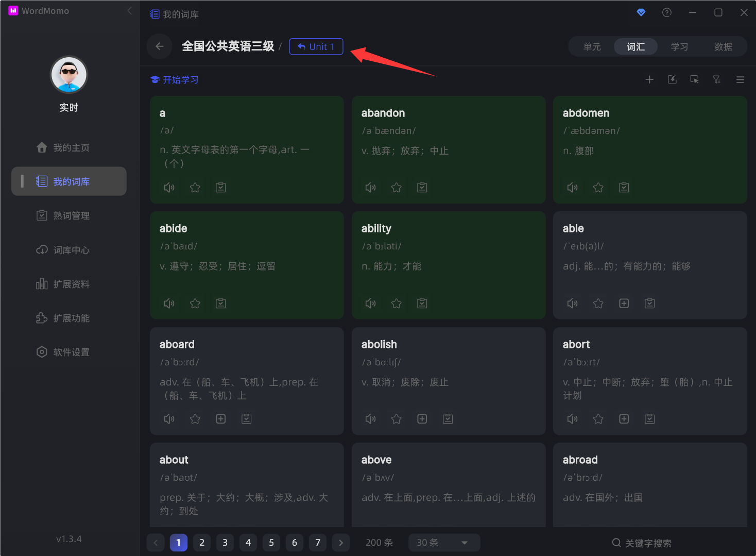Collapse the sidebar with the chevron
The height and width of the screenshot is (556, 756).
(129, 11)
